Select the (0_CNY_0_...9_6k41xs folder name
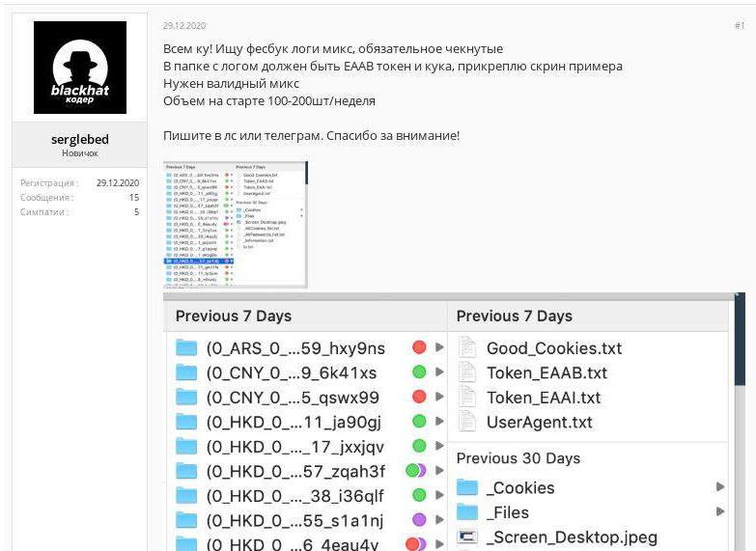Image resolution: width=756 pixels, height=551 pixels. click(x=292, y=373)
